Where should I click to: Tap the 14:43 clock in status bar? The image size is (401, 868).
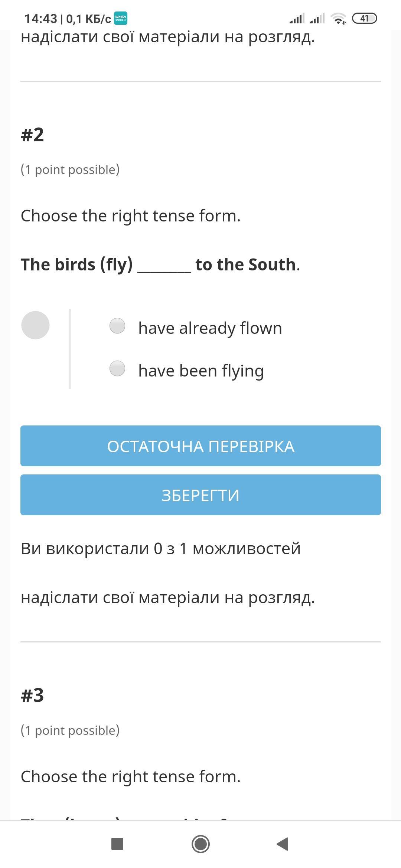pyautogui.click(x=41, y=19)
